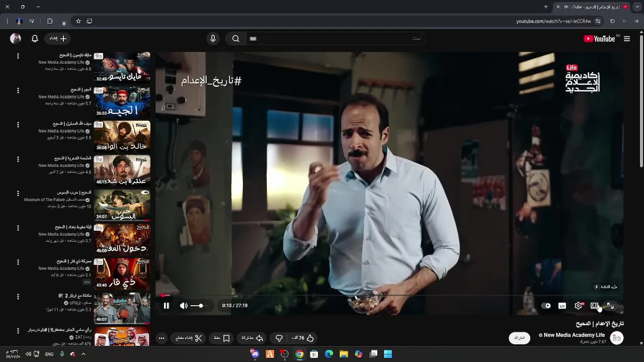Create a clip with the scissors button
This screenshot has width=644, height=362.
[x=189, y=338]
